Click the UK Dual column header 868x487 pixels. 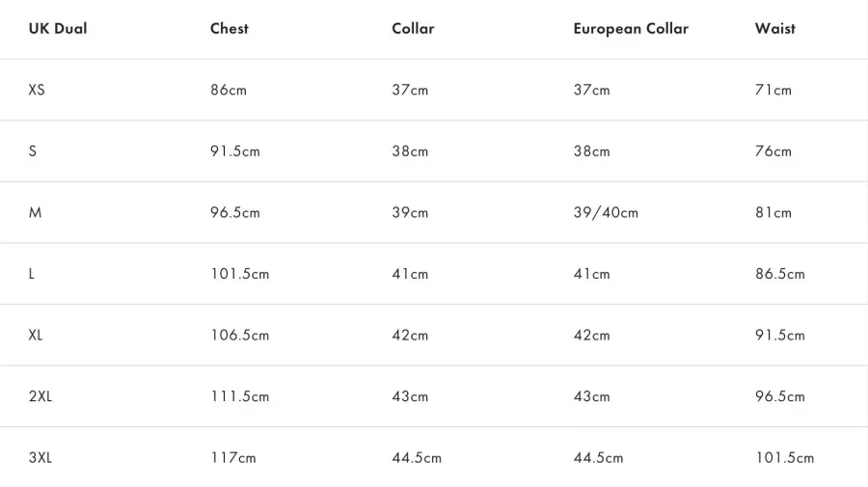click(x=58, y=29)
